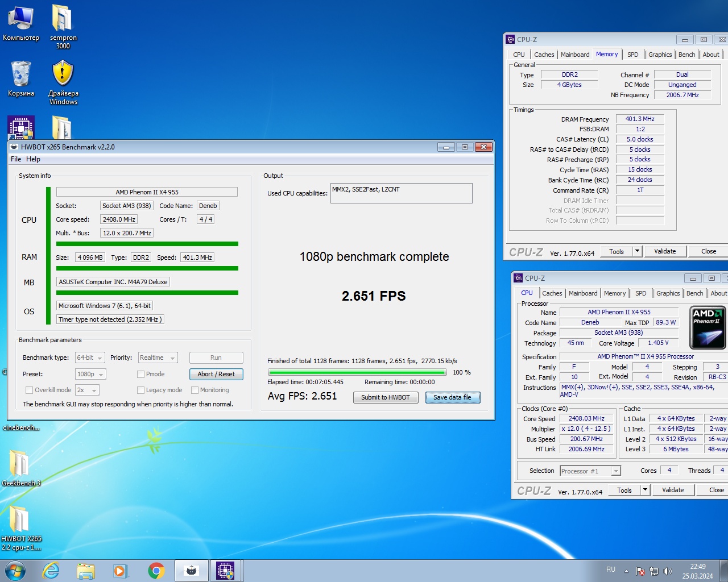Open the Компьютер desktop icon
This screenshot has width=728, height=582.
[x=21, y=23]
